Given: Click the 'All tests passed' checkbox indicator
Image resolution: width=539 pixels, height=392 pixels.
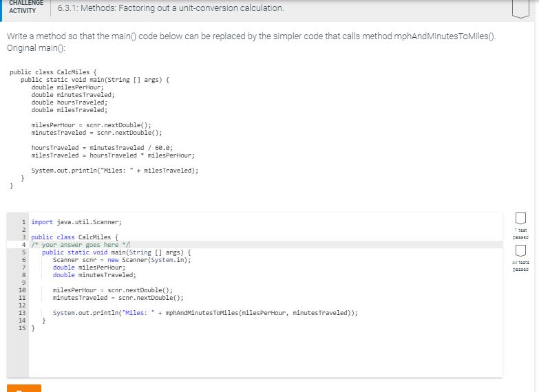Looking at the screenshot, I should [x=520, y=250].
